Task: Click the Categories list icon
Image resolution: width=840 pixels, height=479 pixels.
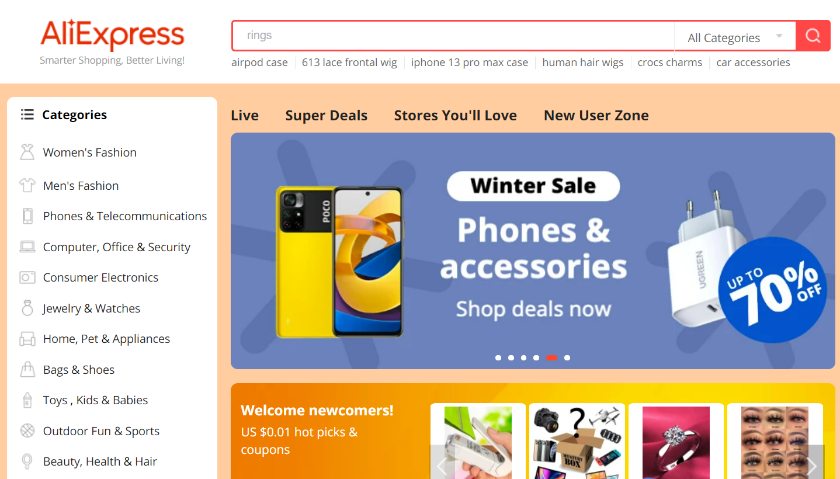Action: (x=27, y=114)
